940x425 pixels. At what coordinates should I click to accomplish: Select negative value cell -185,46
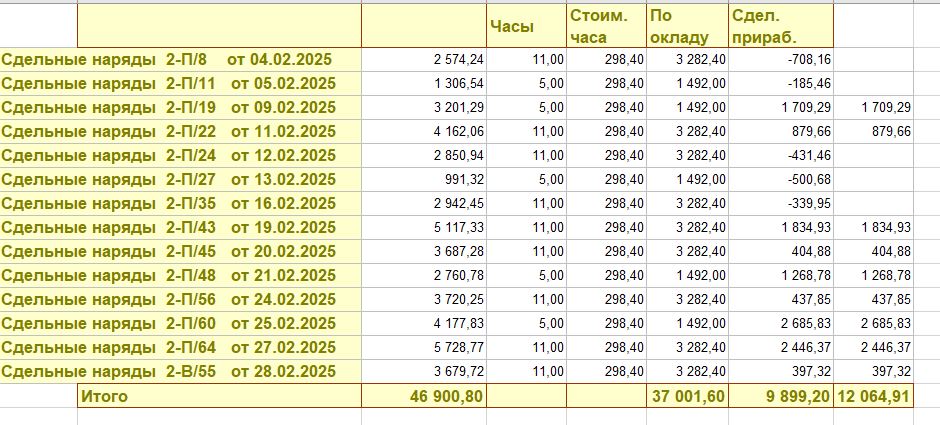781,84
